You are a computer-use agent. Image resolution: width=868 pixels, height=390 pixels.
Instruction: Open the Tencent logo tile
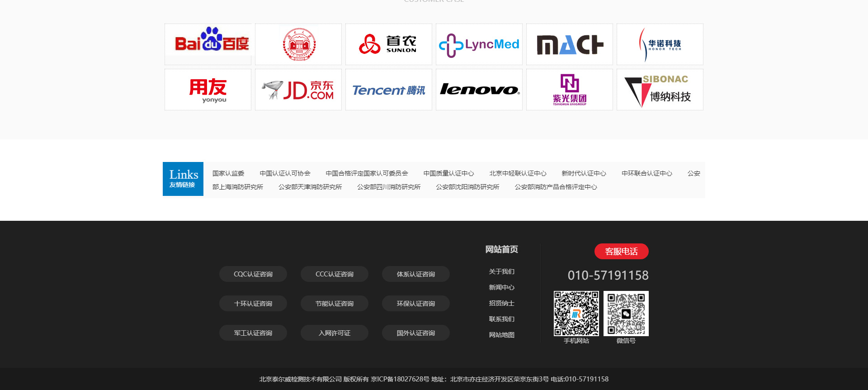(x=389, y=90)
